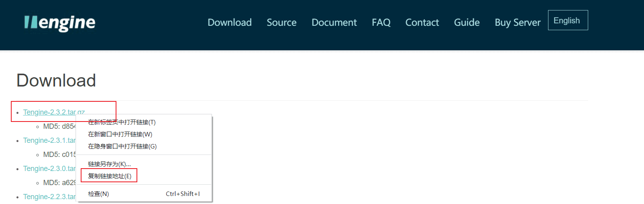The image size is (644, 204).
Task: Choose 在新窗口中打开链接(W) in context menu
Action: [145, 134]
